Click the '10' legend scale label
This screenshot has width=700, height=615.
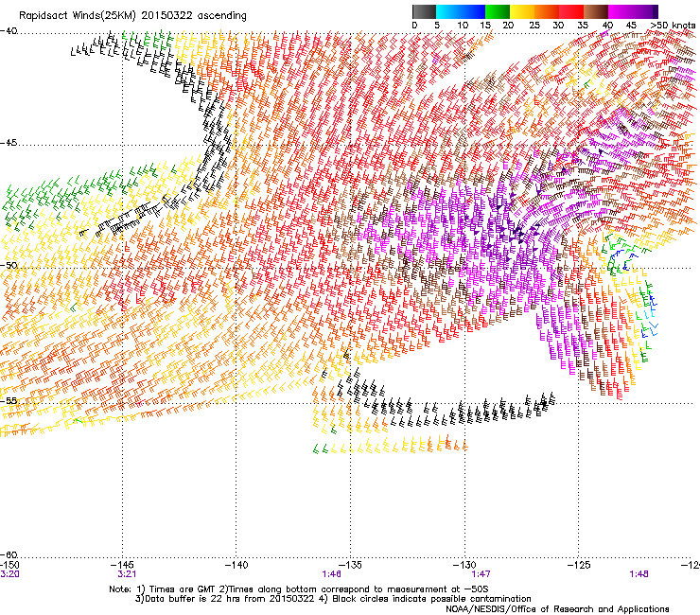pyautogui.click(x=463, y=26)
